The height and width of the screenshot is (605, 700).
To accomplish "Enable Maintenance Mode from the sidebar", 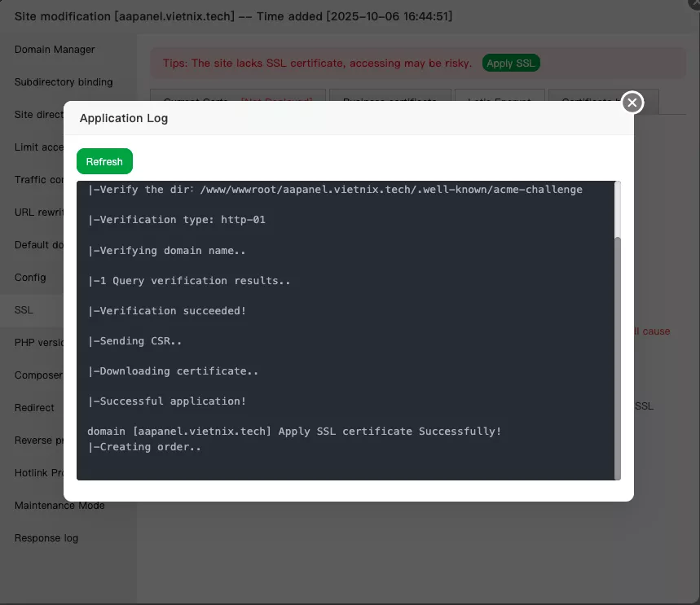I will click(x=59, y=506).
